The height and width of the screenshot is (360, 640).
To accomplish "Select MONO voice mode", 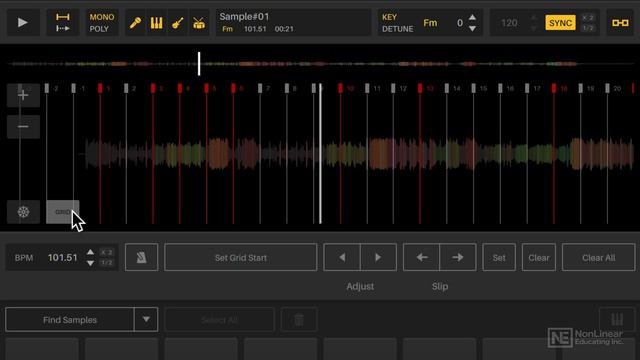I will (x=102, y=17).
